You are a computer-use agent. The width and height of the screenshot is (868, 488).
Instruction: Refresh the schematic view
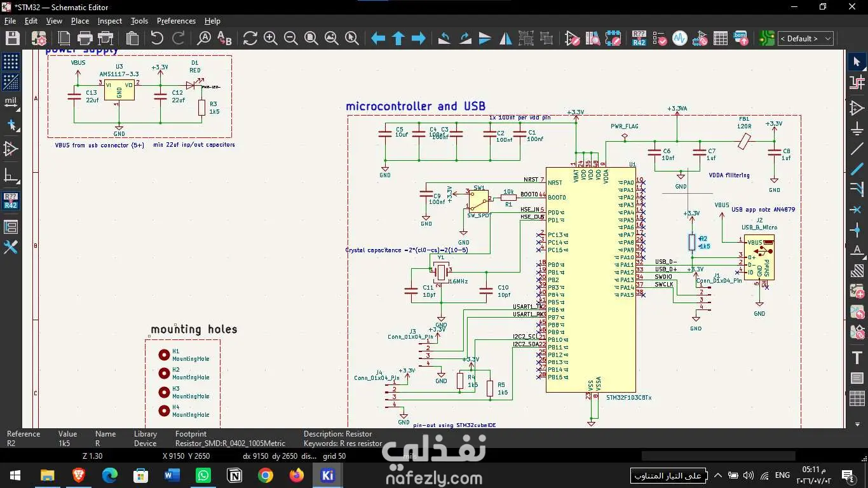coord(250,38)
